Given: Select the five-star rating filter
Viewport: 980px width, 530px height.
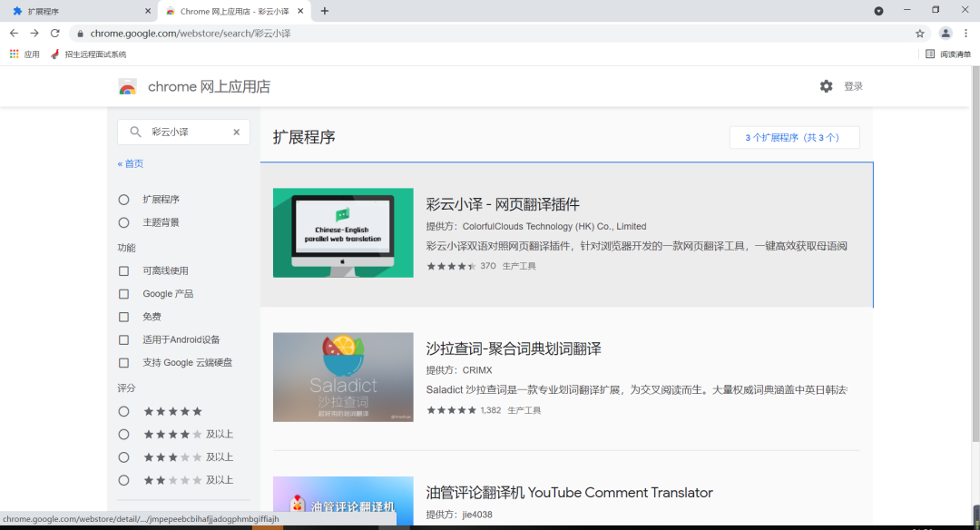Looking at the screenshot, I should click(x=123, y=411).
